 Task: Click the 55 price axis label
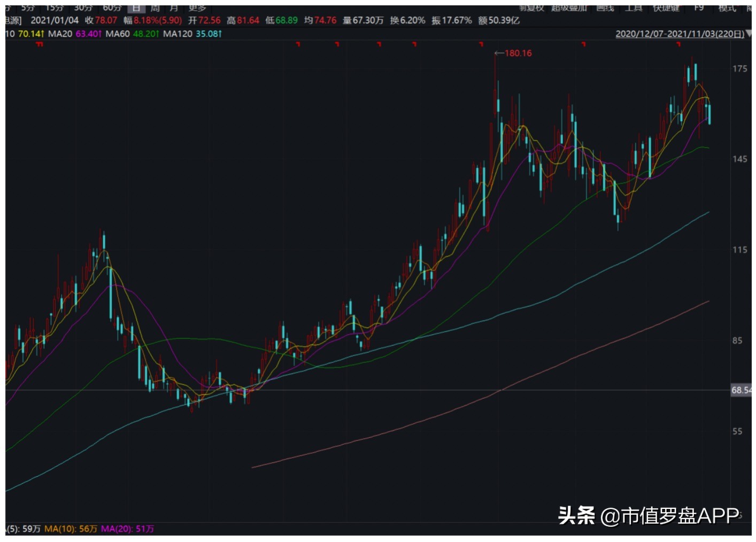pos(737,431)
